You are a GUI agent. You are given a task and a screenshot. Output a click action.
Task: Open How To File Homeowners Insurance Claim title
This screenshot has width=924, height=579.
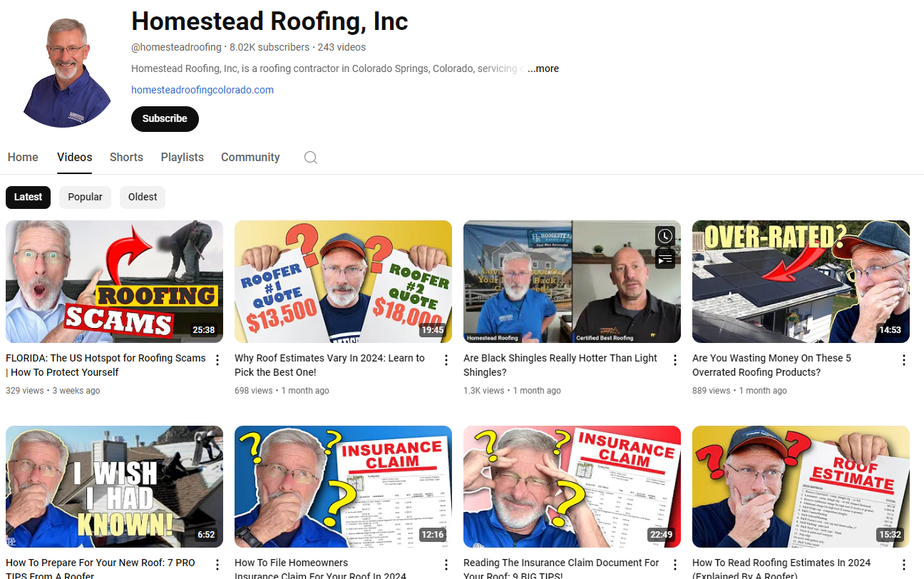[320, 568]
